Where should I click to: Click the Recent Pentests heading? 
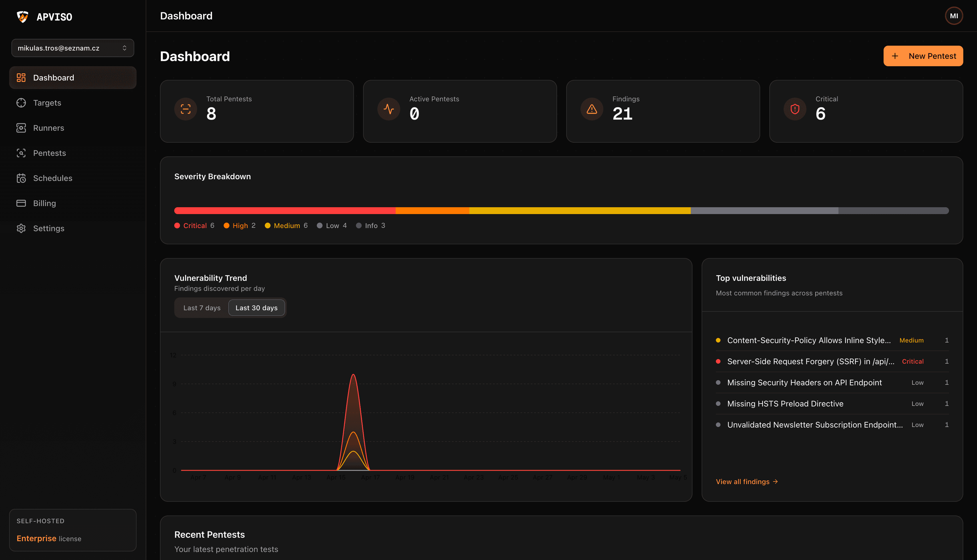point(209,535)
